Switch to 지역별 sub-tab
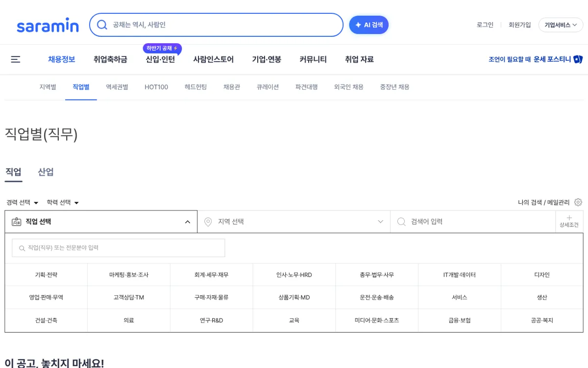 tap(48, 87)
